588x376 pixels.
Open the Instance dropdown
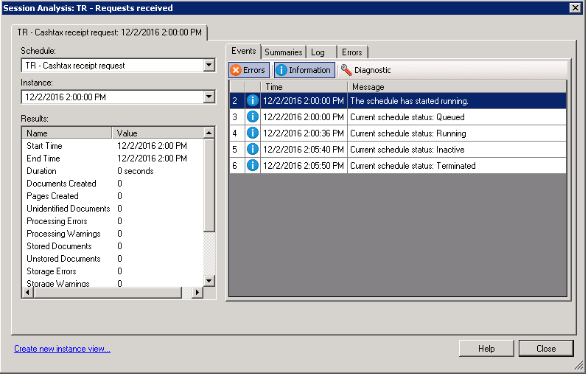click(x=209, y=97)
